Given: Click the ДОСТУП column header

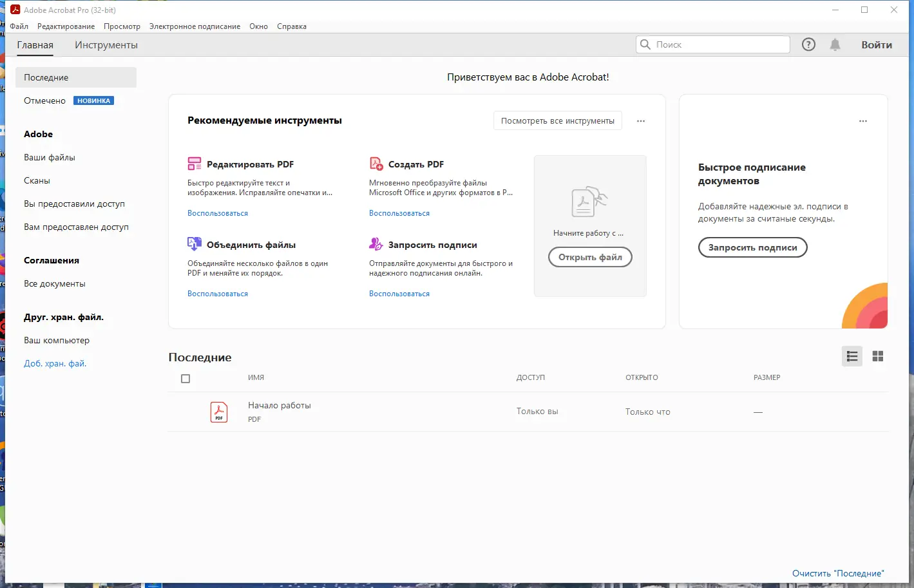Looking at the screenshot, I should point(530,377).
